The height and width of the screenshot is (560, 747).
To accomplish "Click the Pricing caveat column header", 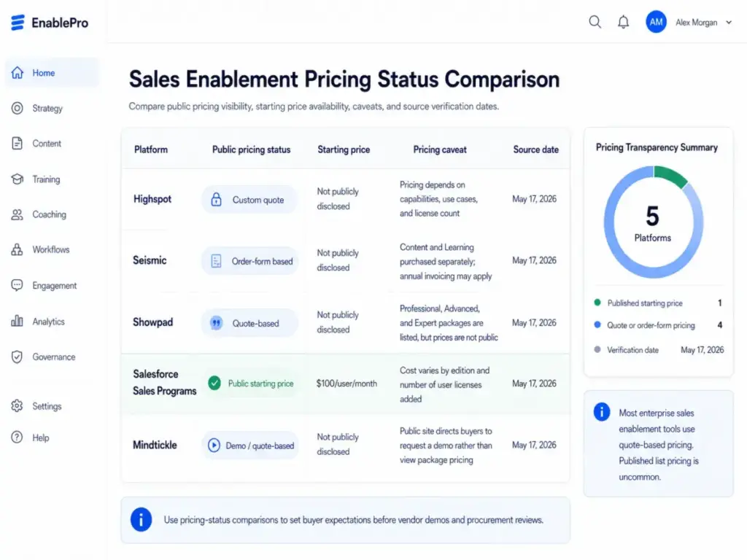I will pos(440,150).
